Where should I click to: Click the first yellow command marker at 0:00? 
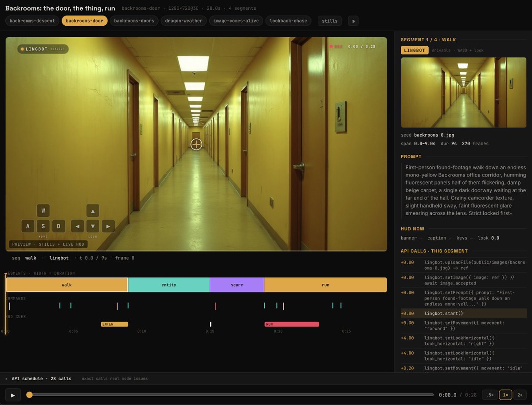[x=9, y=306]
